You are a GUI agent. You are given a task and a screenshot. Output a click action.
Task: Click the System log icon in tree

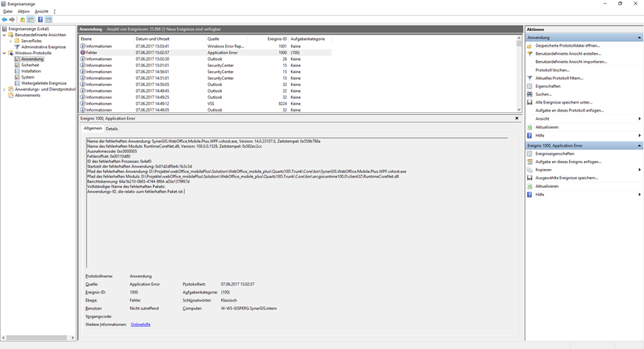click(x=17, y=77)
